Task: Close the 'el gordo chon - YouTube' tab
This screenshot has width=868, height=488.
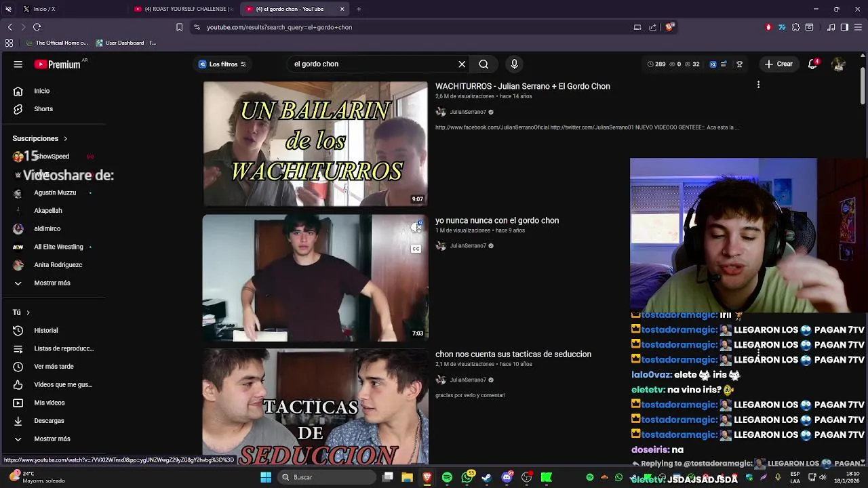Action: coord(342,9)
